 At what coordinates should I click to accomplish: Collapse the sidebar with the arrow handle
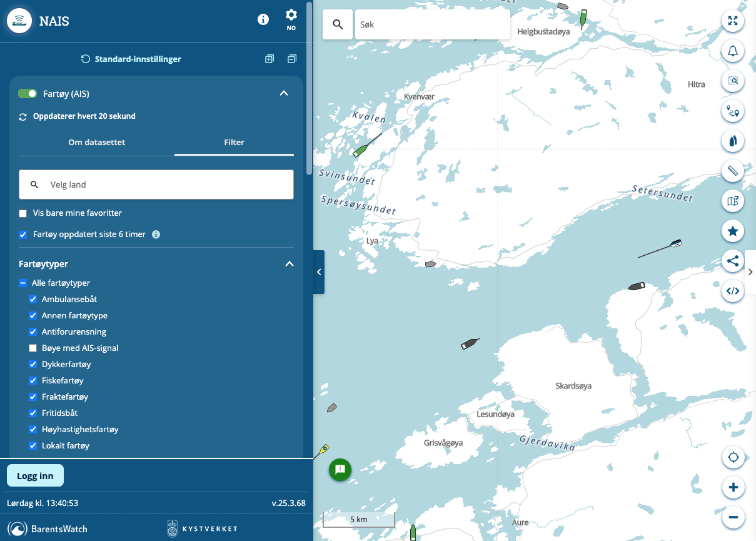point(319,272)
